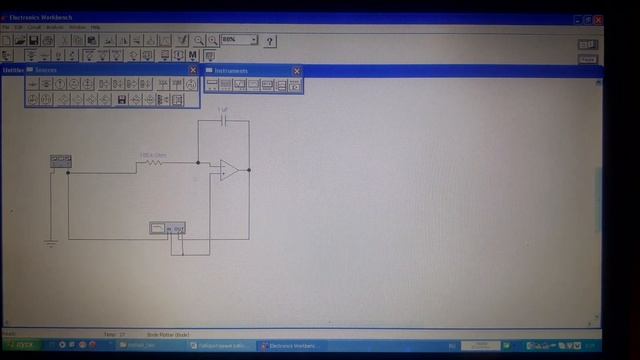Open the File menu
640x360 pixels.
tap(5, 27)
